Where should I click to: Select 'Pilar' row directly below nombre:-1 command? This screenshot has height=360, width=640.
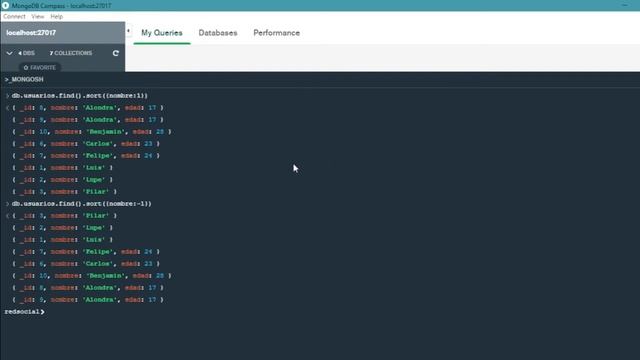(64, 216)
